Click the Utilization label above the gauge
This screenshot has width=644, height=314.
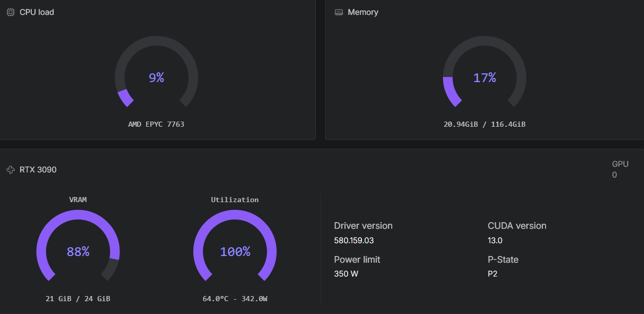[x=235, y=200]
